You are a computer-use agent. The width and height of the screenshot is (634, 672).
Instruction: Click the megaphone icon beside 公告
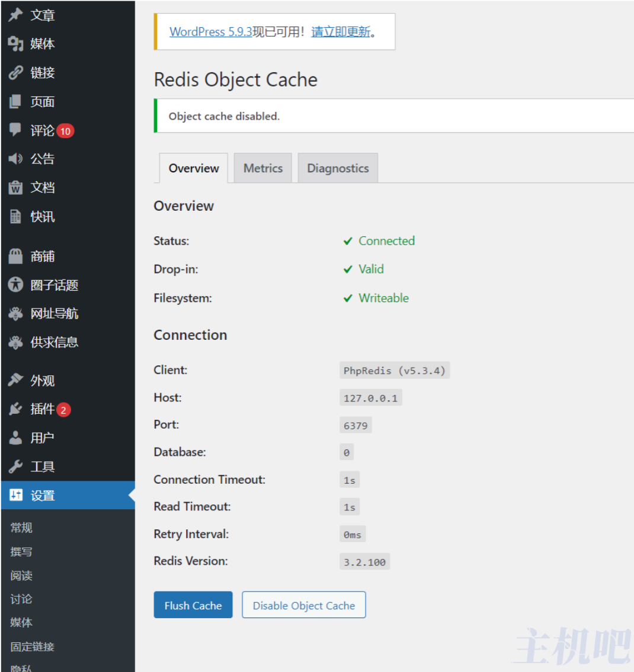(15, 159)
